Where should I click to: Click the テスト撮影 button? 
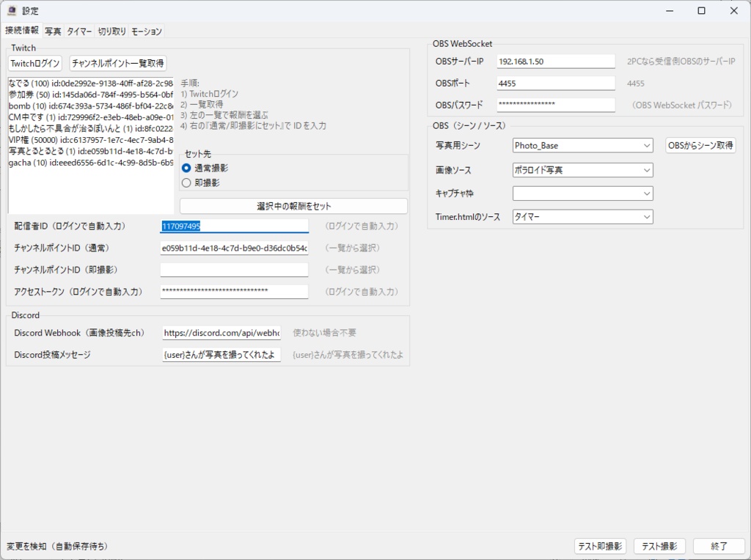[659, 546]
